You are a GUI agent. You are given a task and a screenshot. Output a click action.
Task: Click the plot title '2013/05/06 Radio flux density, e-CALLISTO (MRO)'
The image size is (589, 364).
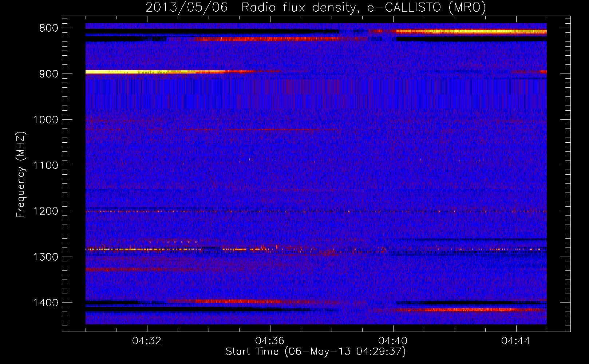coord(316,7)
